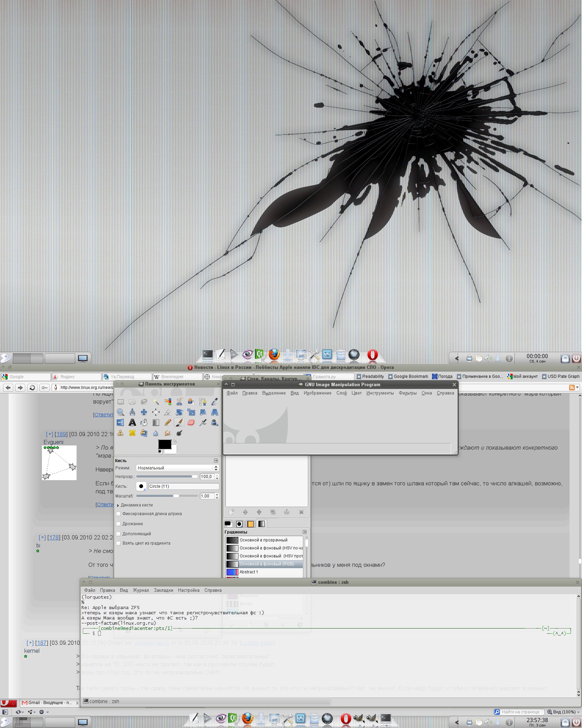Screen dimensions: 582x728
Task: Activate the Crop knife tool
Action: pos(168,412)
